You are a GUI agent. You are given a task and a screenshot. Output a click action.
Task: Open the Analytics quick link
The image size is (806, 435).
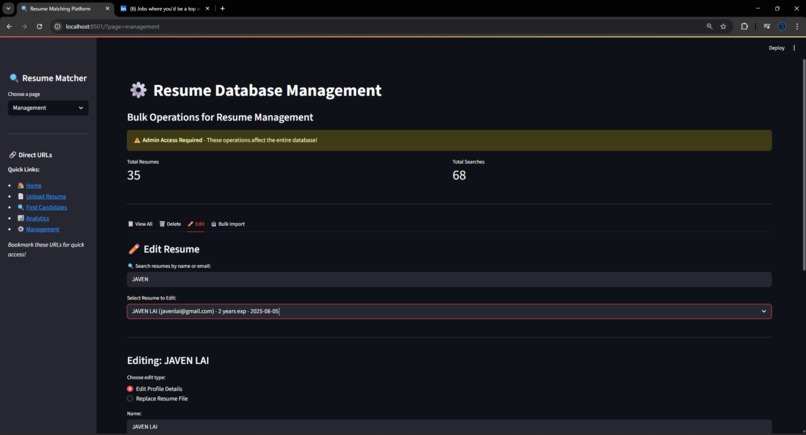[38, 218]
